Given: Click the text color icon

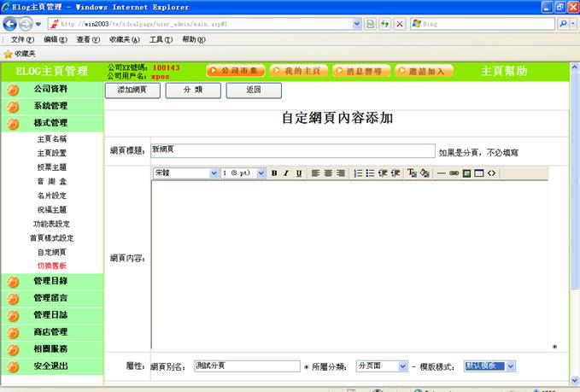Looking at the screenshot, I should point(412,173).
